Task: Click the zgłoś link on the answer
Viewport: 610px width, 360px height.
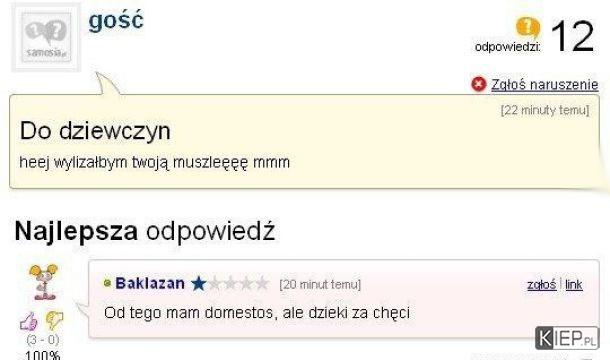Action: point(542,284)
